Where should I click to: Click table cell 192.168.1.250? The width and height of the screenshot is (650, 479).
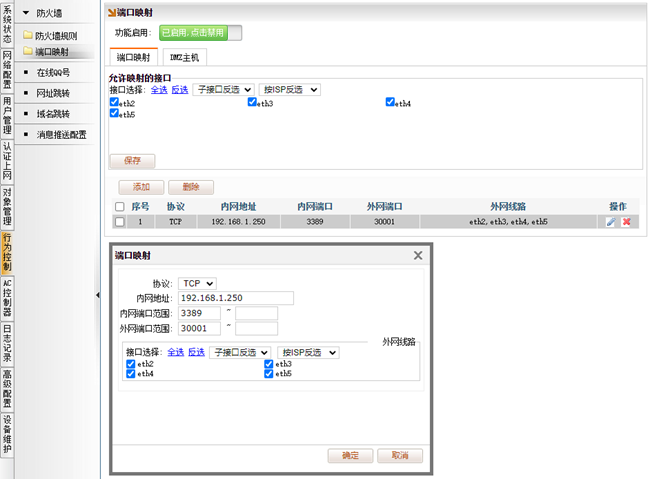pyautogui.click(x=238, y=222)
